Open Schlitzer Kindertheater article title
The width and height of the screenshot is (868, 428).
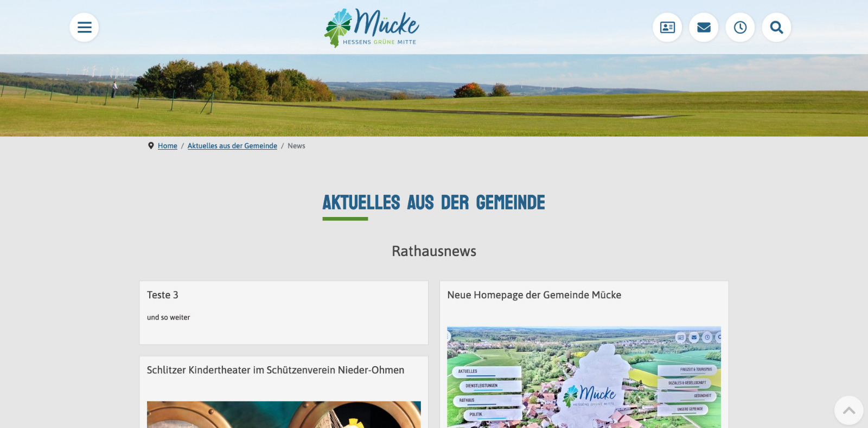(x=276, y=370)
